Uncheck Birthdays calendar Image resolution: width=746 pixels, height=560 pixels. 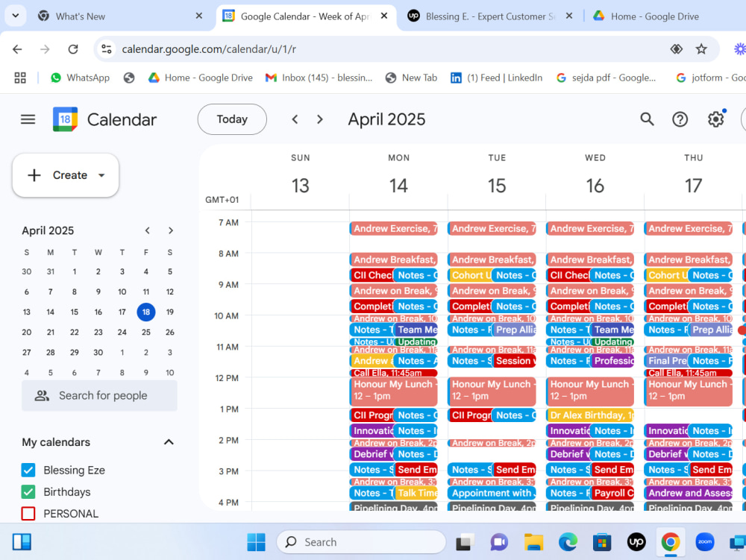(28, 492)
